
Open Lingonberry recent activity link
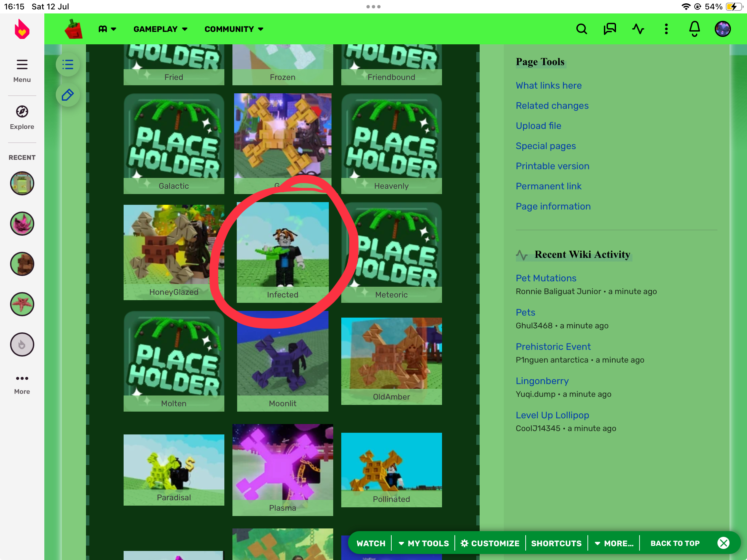coord(542,381)
